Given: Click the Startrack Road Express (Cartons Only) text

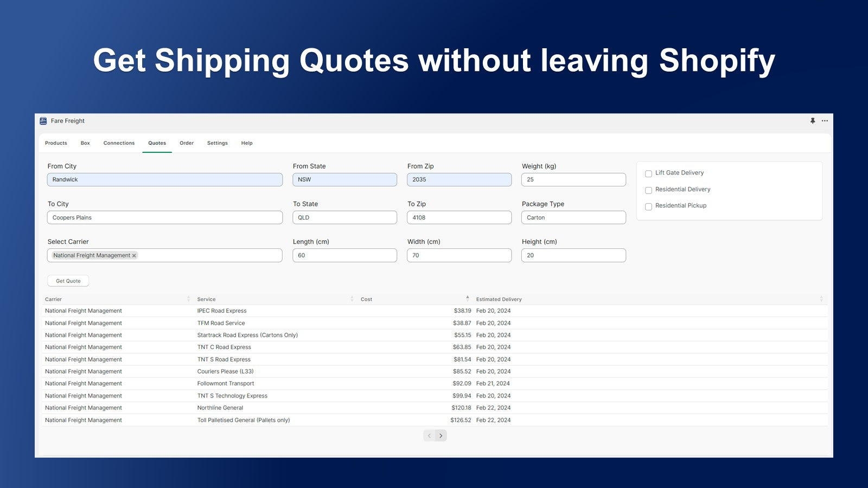Looking at the screenshot, I should (x=247, y=335).
